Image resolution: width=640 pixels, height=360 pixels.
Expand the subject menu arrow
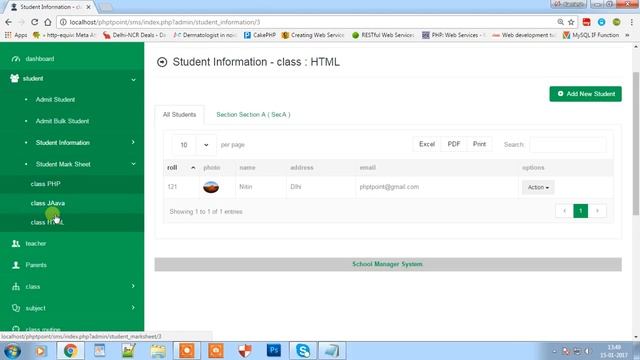click(133, 307)
